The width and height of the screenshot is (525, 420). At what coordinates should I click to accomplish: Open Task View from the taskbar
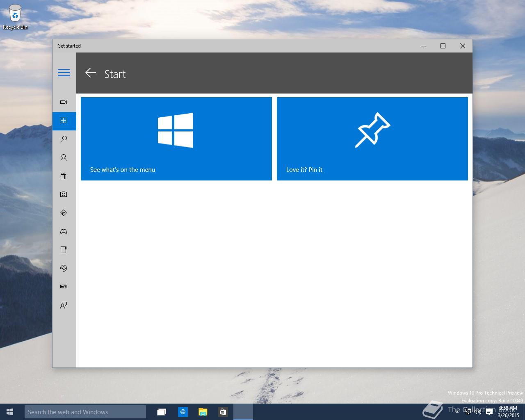[162, 412]
